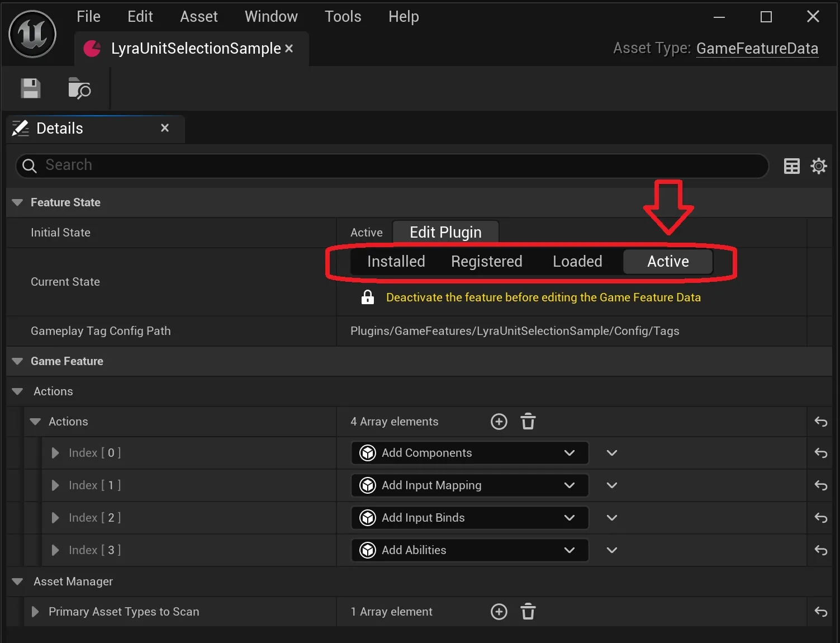Browse to asset in Content Browser icon
The image size is (840, 643).
(79, 88)
